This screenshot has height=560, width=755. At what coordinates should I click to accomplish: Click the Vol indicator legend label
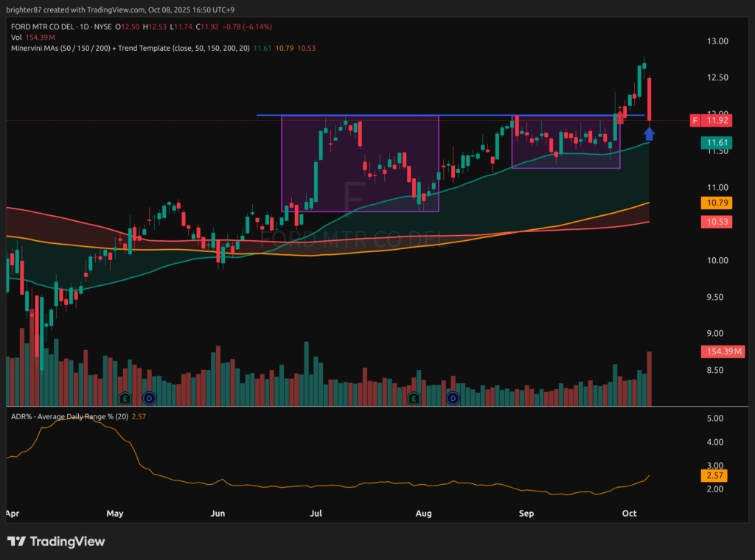[16, 37]
